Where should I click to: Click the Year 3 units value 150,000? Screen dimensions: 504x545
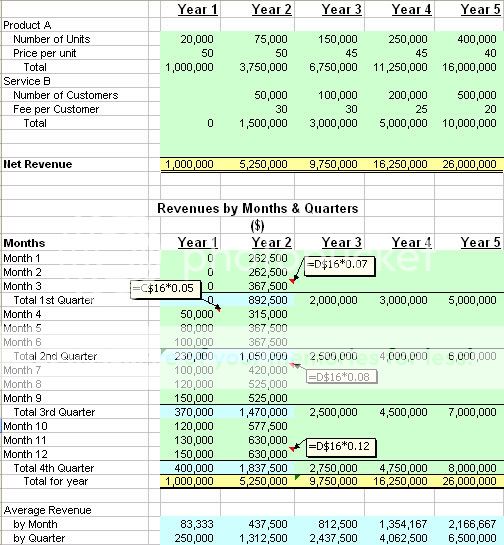point(338,39)
